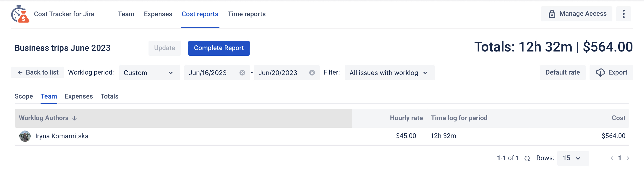Switch to Time reports tab
Viewport: 644px width, 174px height.
coord(247,14)
